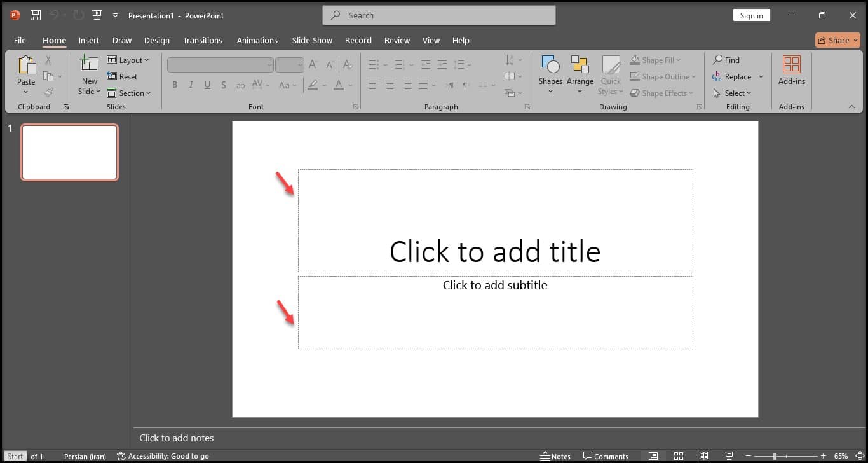Click the zoom slider handle

(775, 456)
